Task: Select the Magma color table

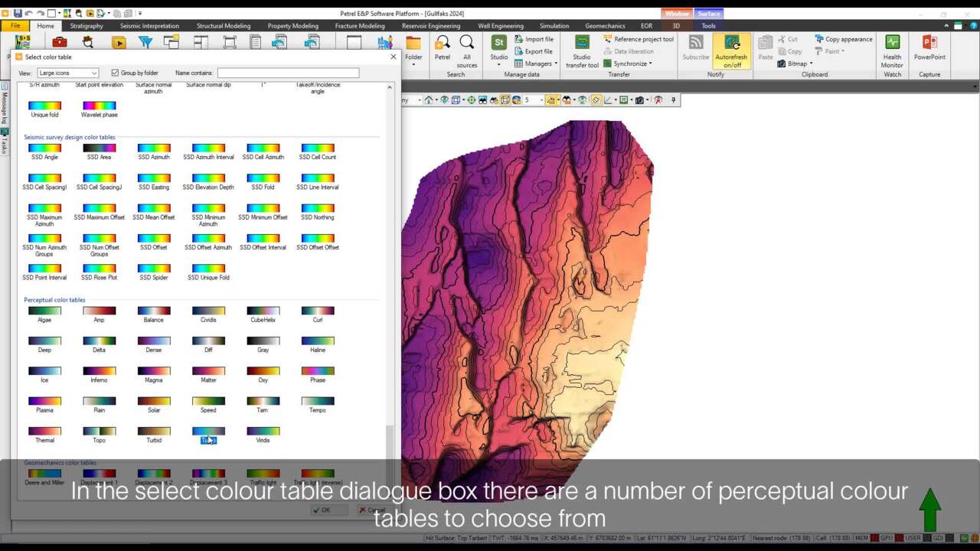Action: pyautogui.click(x=154, y=375)
